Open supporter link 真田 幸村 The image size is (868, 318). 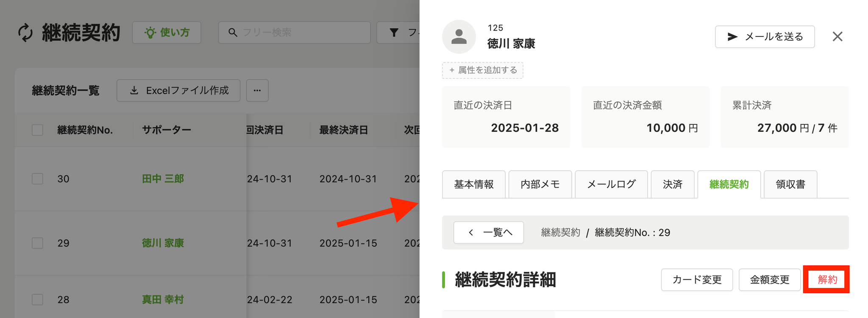click(163, 299)
